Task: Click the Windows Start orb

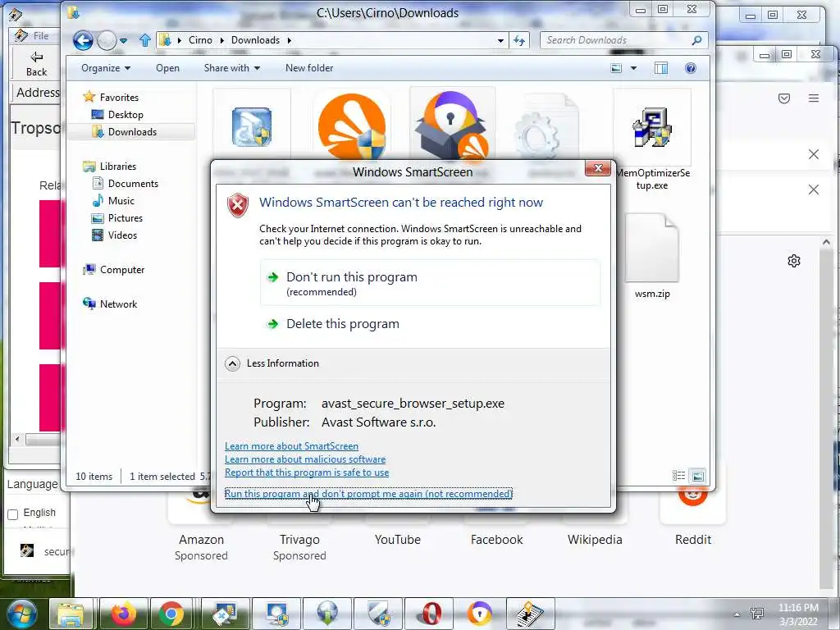Action: tap(21, 614)
